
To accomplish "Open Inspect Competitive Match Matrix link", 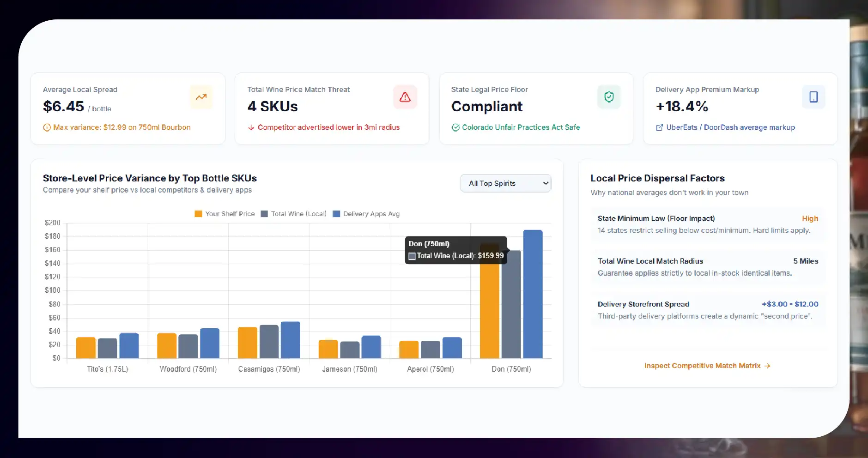I will point(707,366).
